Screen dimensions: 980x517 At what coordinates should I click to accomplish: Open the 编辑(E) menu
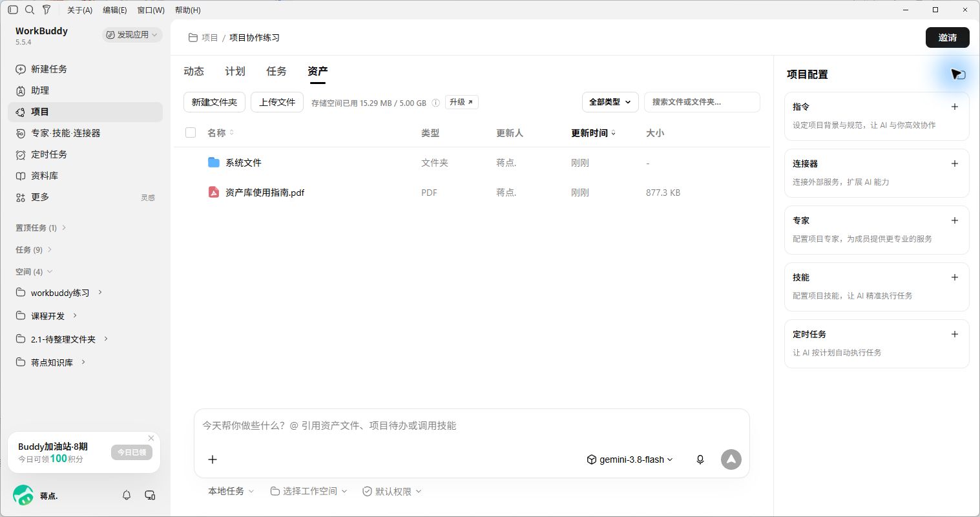(115, 10)
